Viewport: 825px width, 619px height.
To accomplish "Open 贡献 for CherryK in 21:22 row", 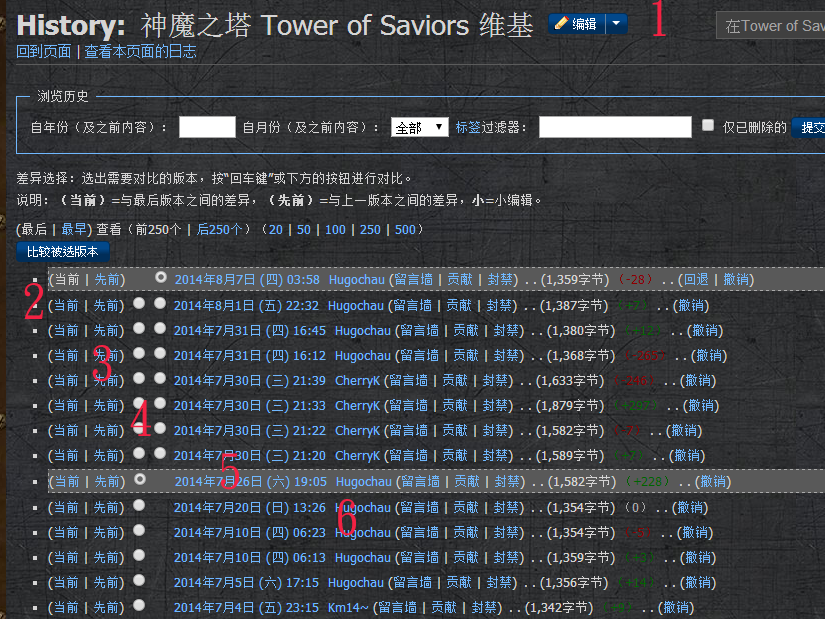I will [455, 431].
